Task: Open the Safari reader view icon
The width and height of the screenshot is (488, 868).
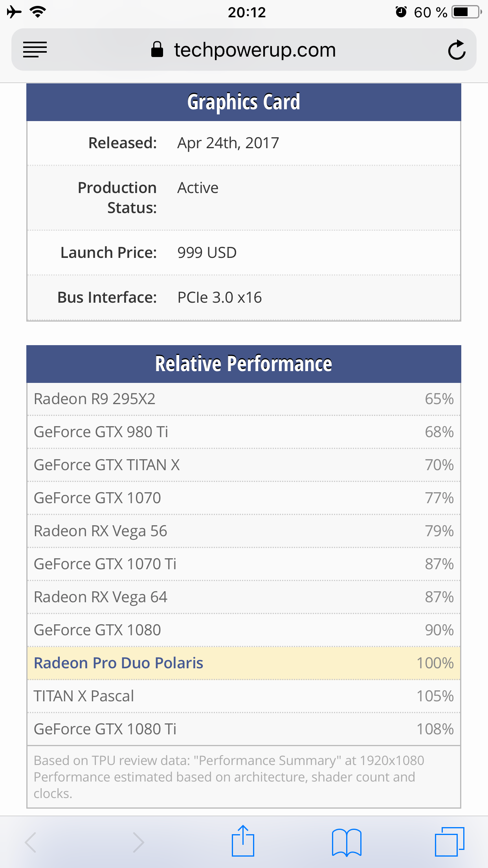Action: click(x=35, y=50)
